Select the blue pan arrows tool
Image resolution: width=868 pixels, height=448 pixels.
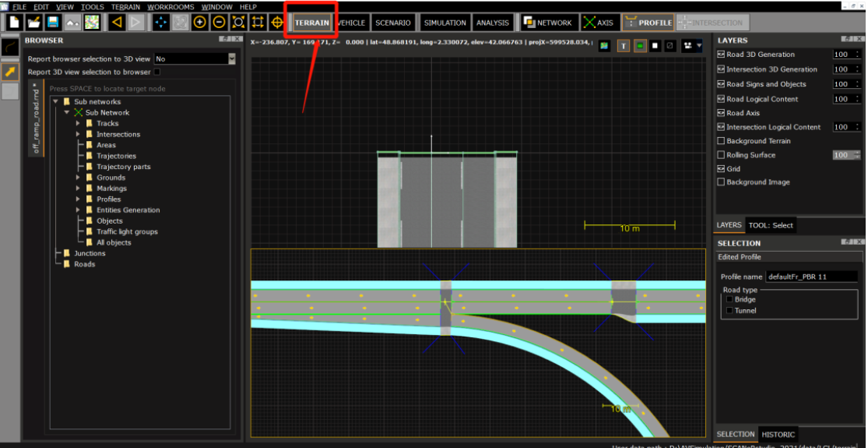point(161,23)
